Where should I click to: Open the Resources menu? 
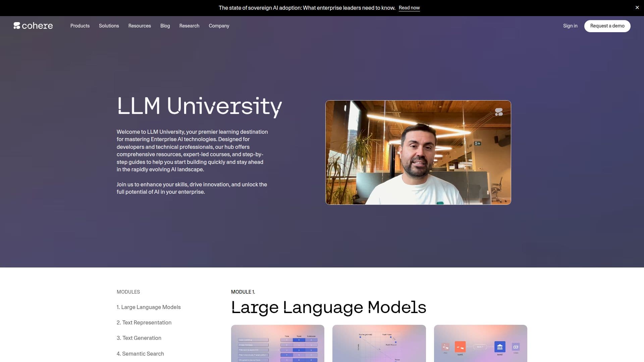[140, 26]
